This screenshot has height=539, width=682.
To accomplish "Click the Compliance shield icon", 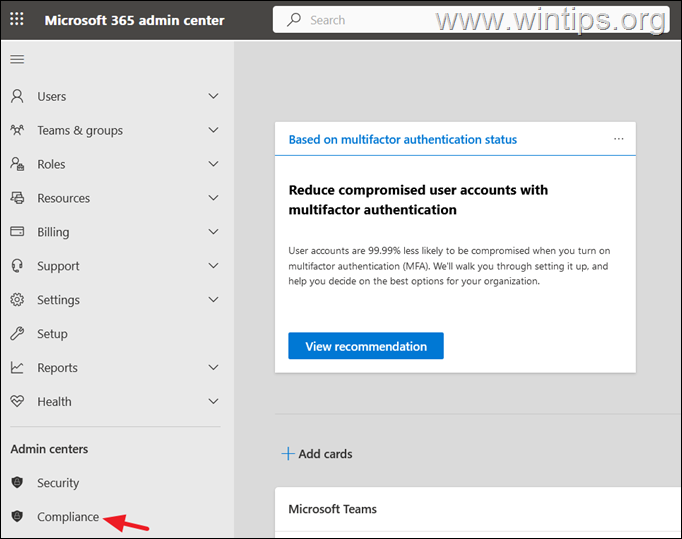I will [17, 516].
